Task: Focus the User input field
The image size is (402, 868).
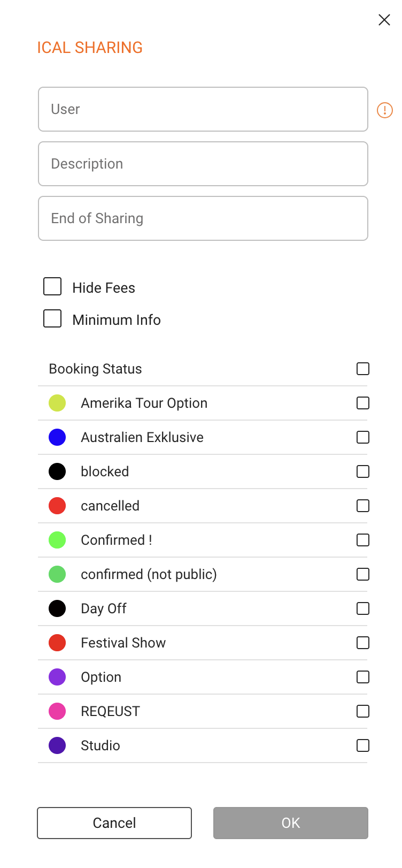Action: pyautogui.click(x=203, y=109)
